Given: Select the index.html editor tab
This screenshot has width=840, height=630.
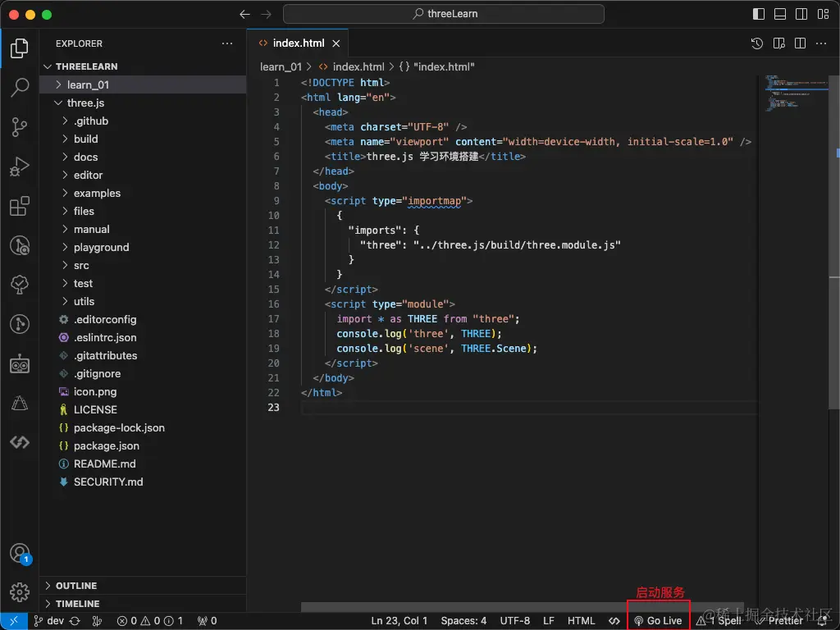Looking at the screenshot, I should [298, 43].
